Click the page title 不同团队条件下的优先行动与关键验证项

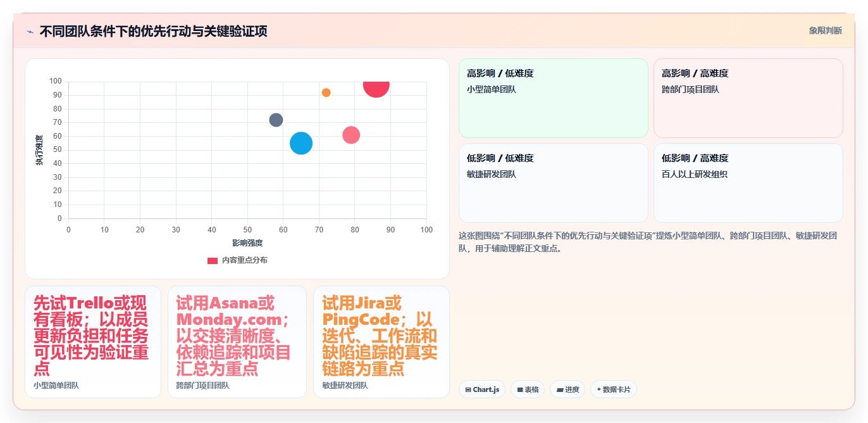click(x=153, y=31)
